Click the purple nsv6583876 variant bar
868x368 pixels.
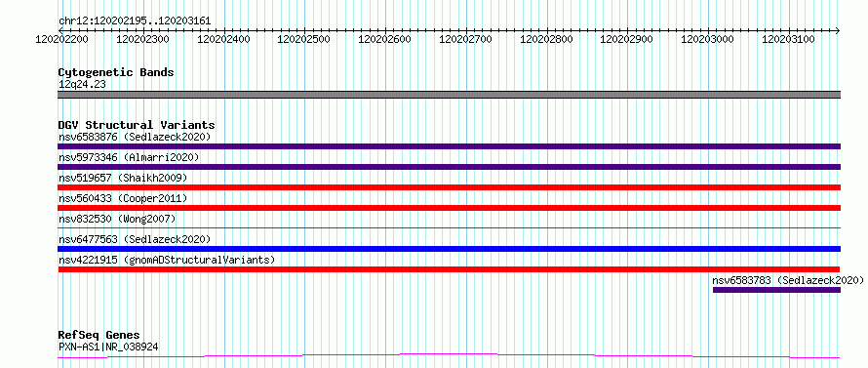point(449,146)
